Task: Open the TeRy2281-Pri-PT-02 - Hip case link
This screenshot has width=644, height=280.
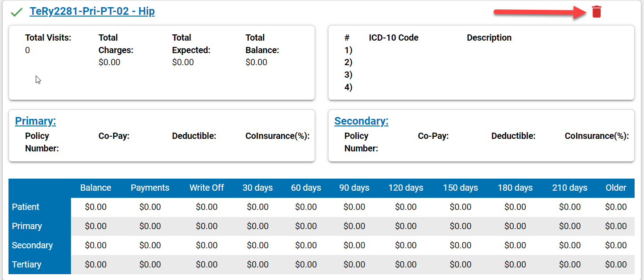Action: coord(92,11)
